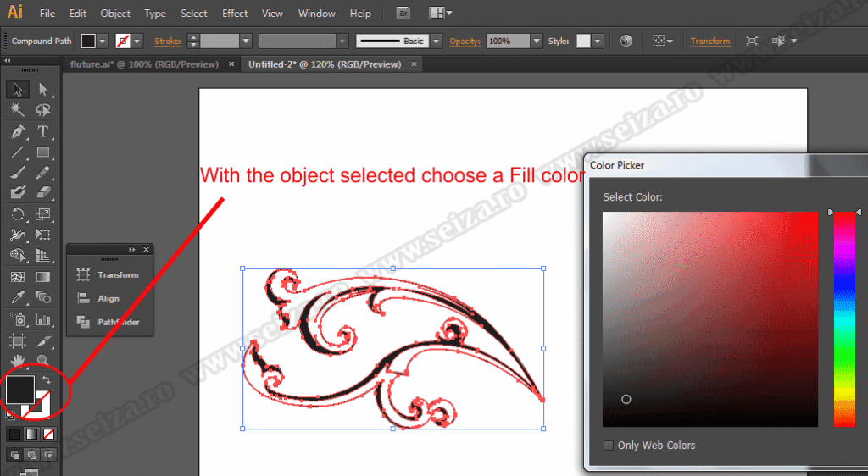Viewport: 868px width, 476px height.
Task: Select the Eraser tool
Action: click(43, 192)
